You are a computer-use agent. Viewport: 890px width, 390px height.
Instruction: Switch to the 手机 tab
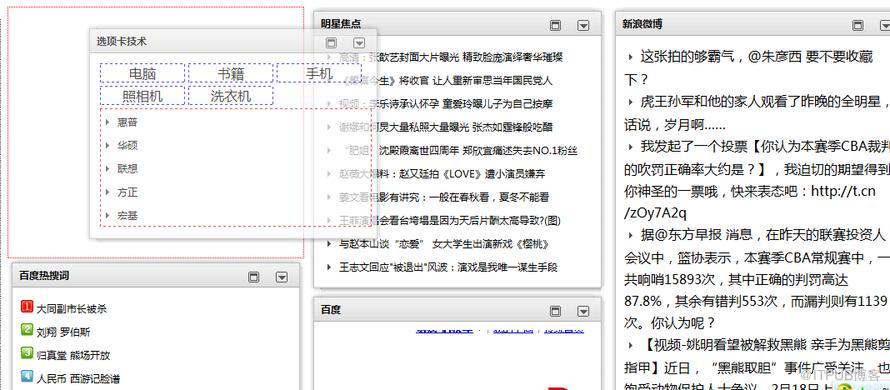pos(319,73)
